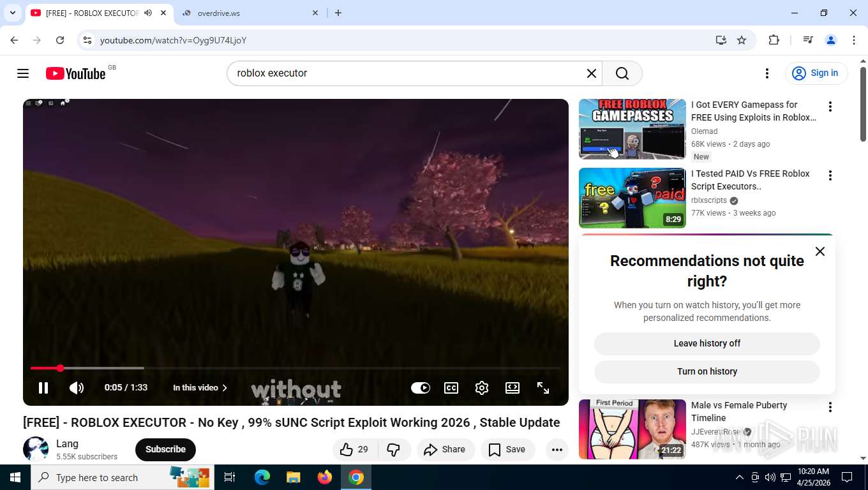Open the free vs paid executors thumbnail
Image resolution: width=868 pixels, height=490 pixels.
(x=632, y=198)
